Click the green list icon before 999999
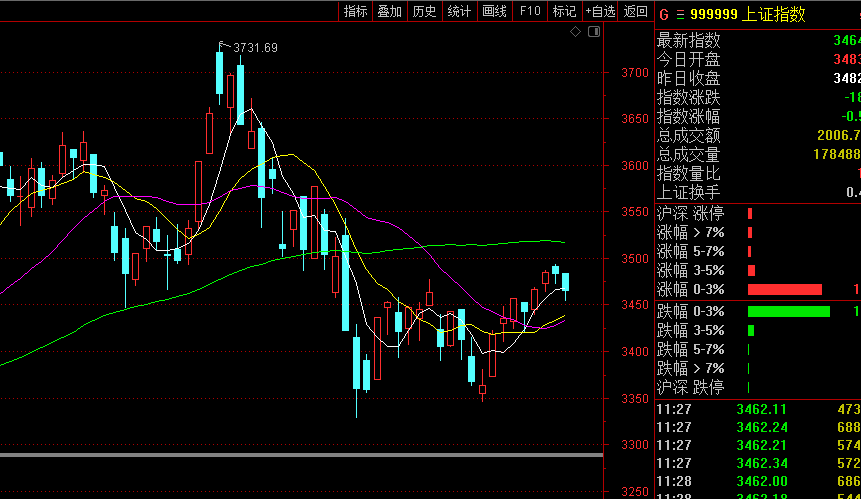 click(x=680, y=14)
